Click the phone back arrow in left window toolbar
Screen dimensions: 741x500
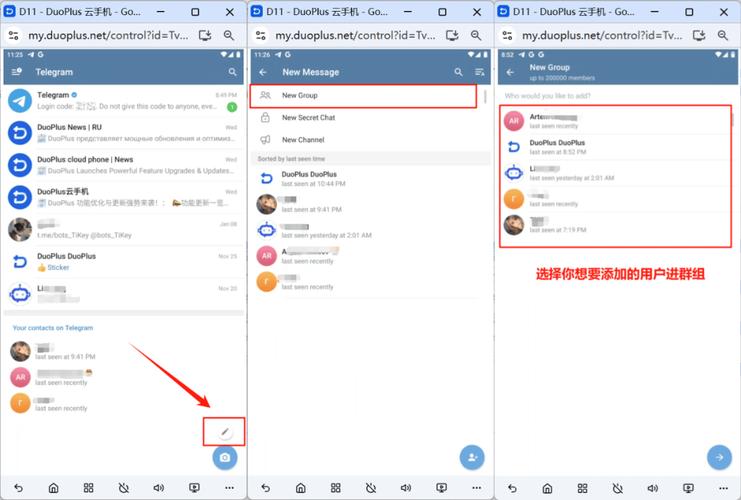18,488
